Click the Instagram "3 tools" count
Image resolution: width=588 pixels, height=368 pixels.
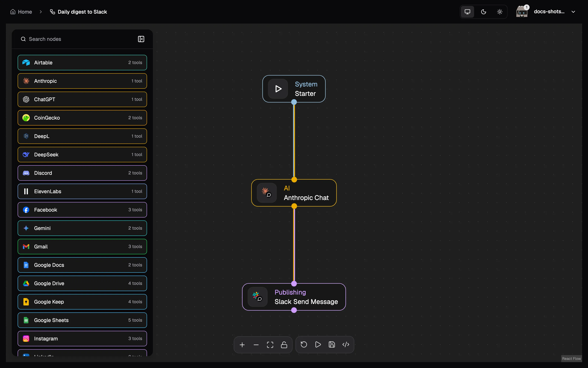135,339
